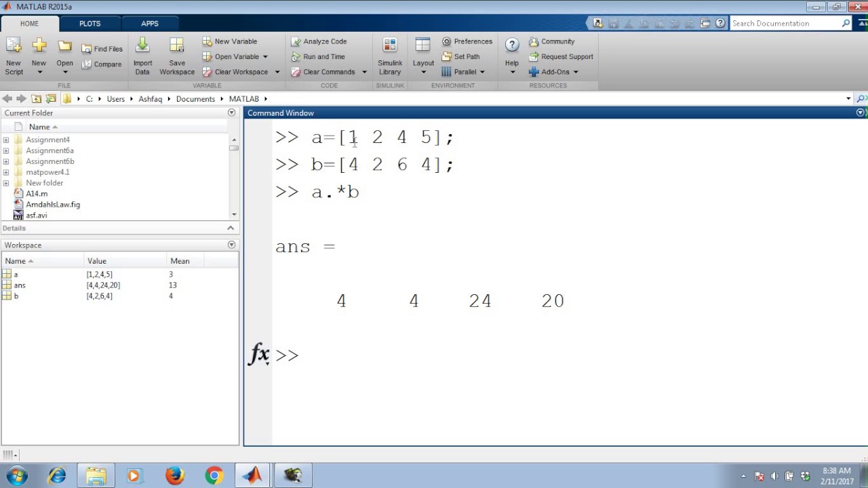Select file A14.m
The height and width of the screenshot is (488, 868).
pos(37,194)
